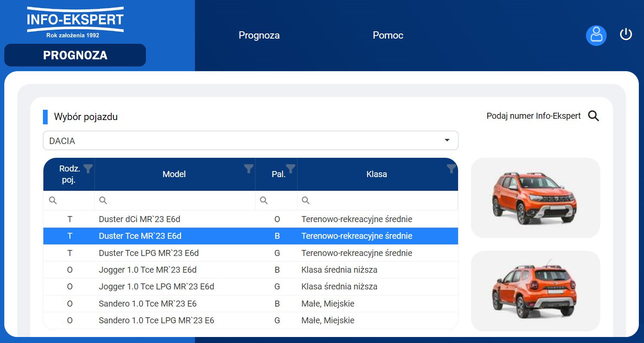This screenshot has width=644, height=343.
Task: Open the rear view Duster photo
Action: [535, 291]
